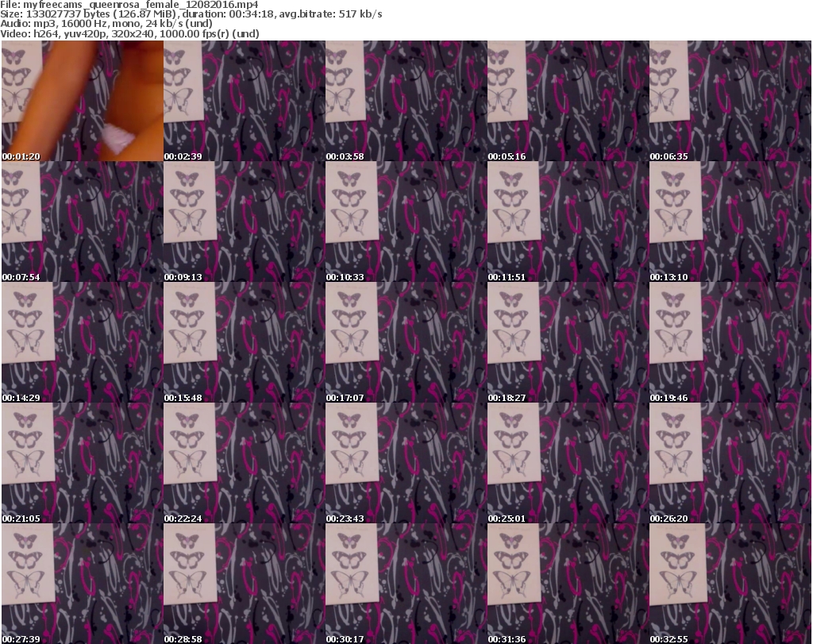813x644 pixels.
Task: Click the 'Audio: mp3, 16000 Hz' line
Action: pos(106,24)
